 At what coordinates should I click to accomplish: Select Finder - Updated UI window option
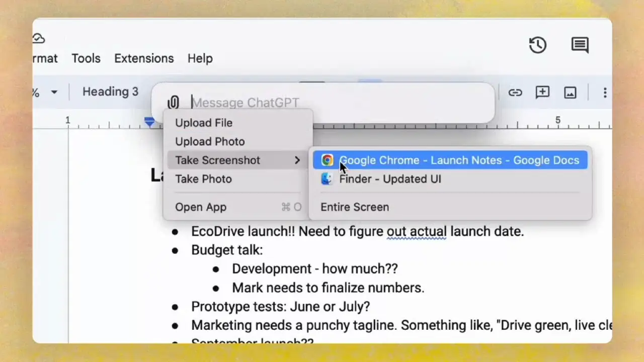[x=450, y=178]
